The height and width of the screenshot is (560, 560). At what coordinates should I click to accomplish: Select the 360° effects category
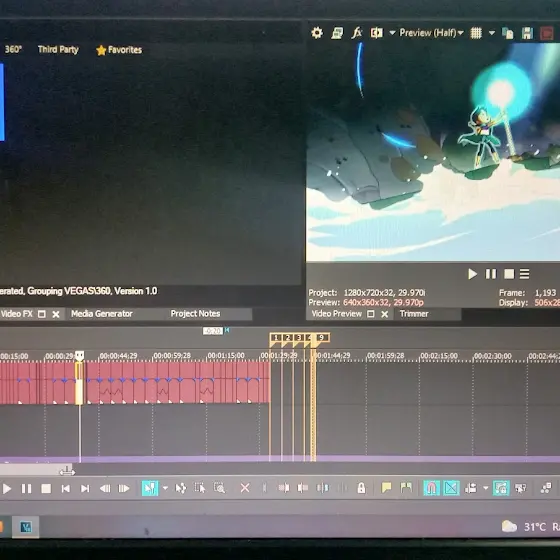(x=13, y=49)
